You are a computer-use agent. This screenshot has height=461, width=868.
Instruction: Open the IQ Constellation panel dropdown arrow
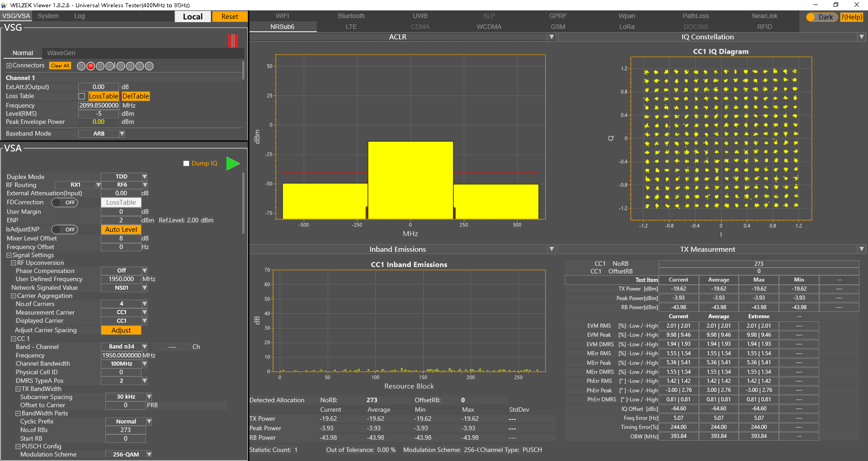(862, 37)
